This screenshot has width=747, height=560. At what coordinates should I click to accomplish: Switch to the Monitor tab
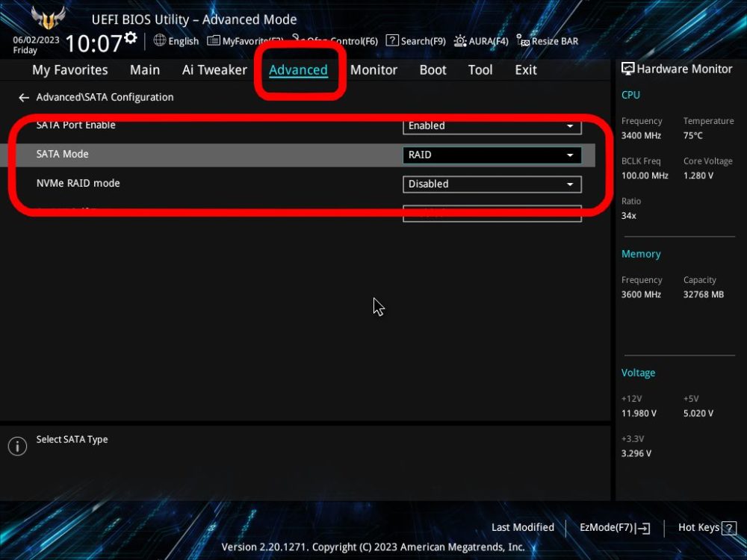[x=373, y=70]
